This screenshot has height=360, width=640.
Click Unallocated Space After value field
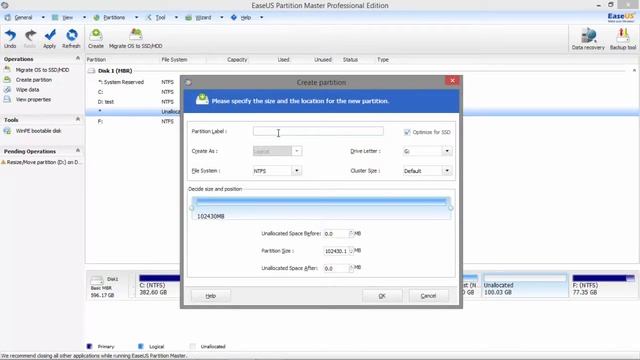(336, 268)
